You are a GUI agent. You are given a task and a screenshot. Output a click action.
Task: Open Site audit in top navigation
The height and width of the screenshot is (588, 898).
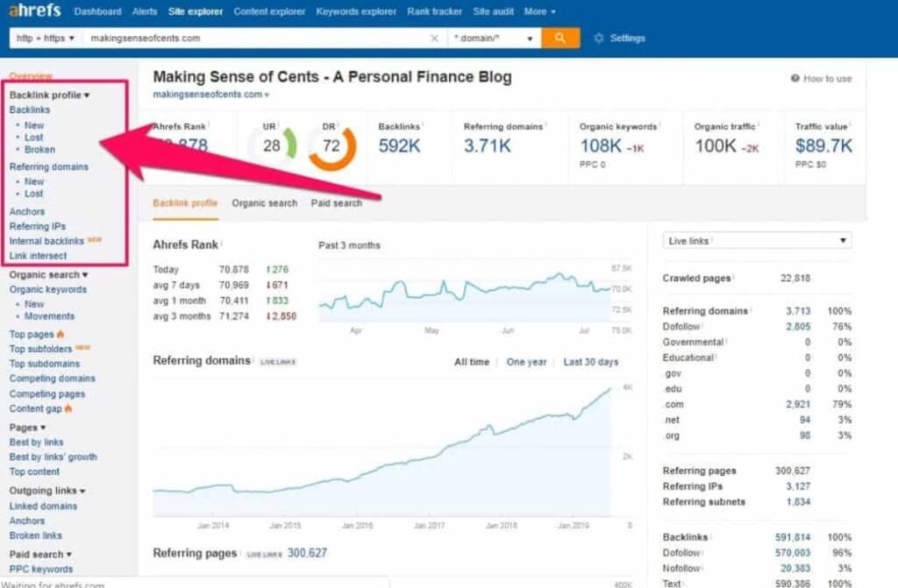[x=494, y=11]
